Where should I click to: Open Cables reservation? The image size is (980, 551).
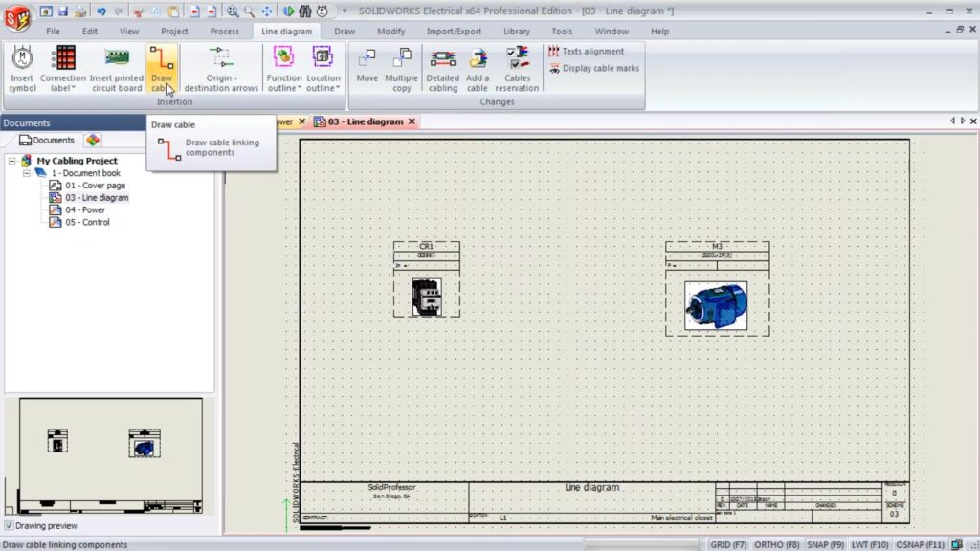517,69
